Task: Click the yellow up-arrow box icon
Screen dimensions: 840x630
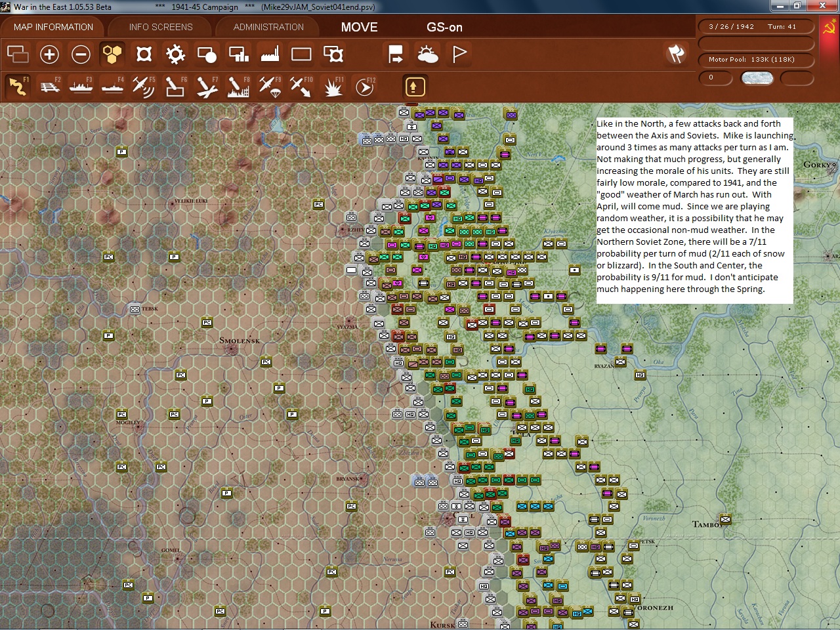Action: (415, 86)
